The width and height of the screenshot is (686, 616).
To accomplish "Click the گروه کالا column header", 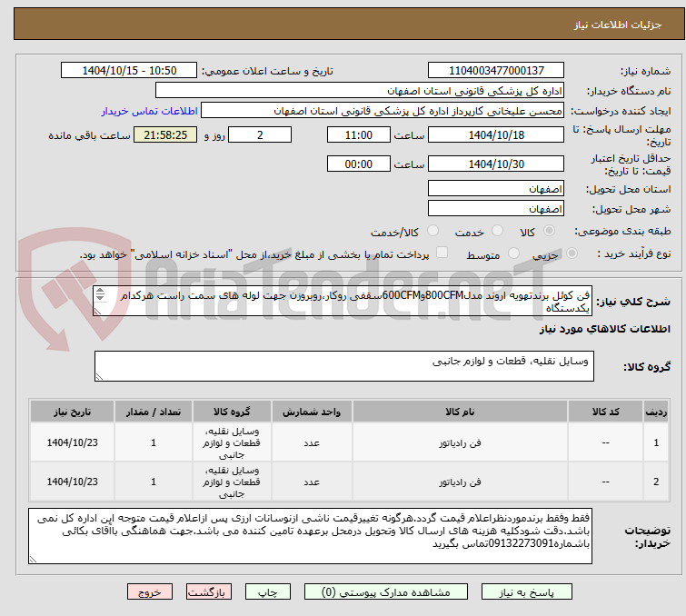I will [x=232, y=412].
